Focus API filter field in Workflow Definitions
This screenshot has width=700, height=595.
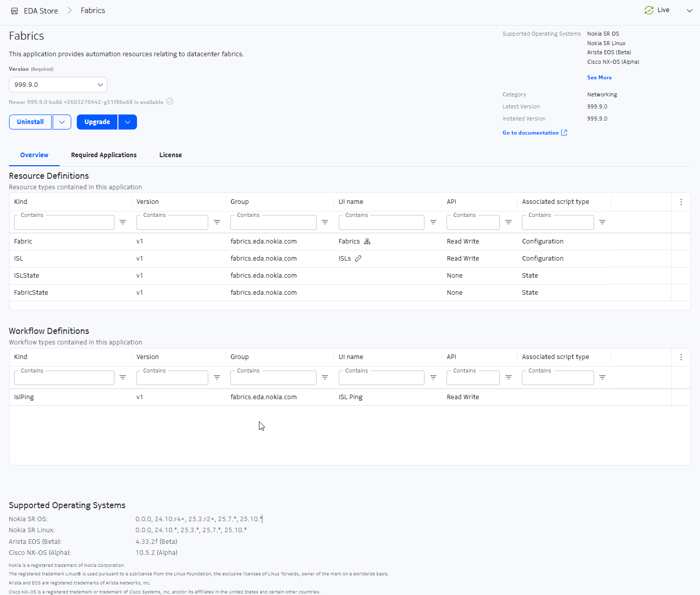tap(473, 378)
